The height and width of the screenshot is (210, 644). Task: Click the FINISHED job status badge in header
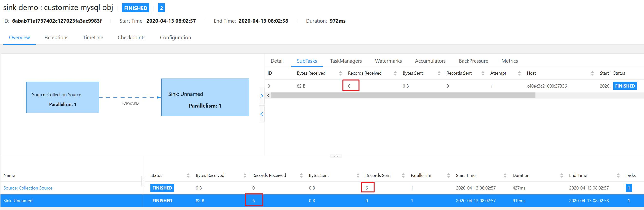point(136,8)
